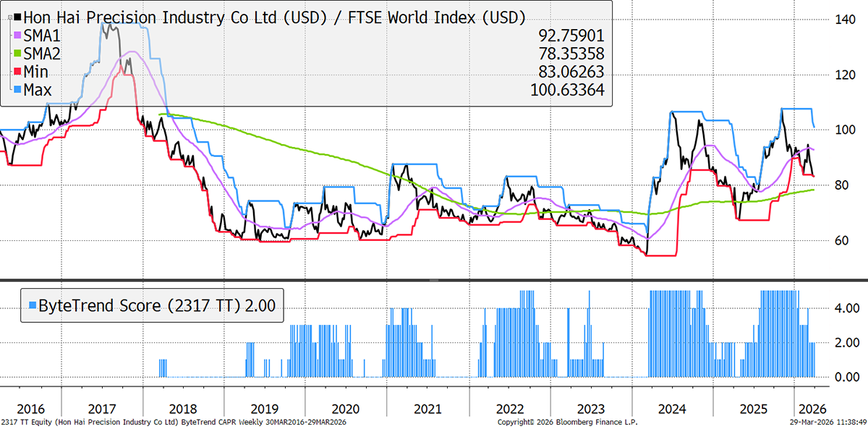Click the blue Max legend swatch
This screenshot has height=427, width=868.
point(17,90)
